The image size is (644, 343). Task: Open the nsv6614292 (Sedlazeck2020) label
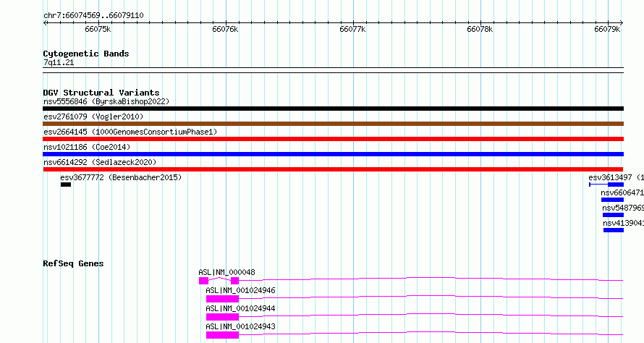pyautogui.click(x=100, y=162)
